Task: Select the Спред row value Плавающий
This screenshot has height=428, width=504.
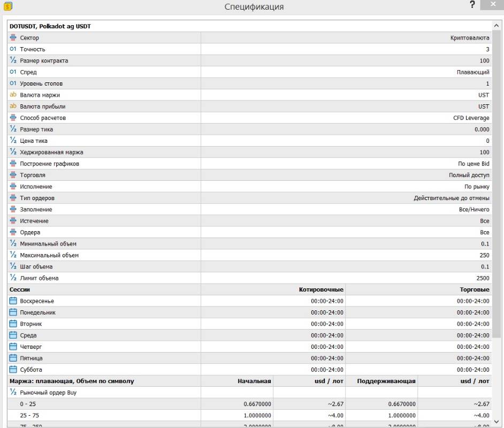Action: (x=473, y=72)
